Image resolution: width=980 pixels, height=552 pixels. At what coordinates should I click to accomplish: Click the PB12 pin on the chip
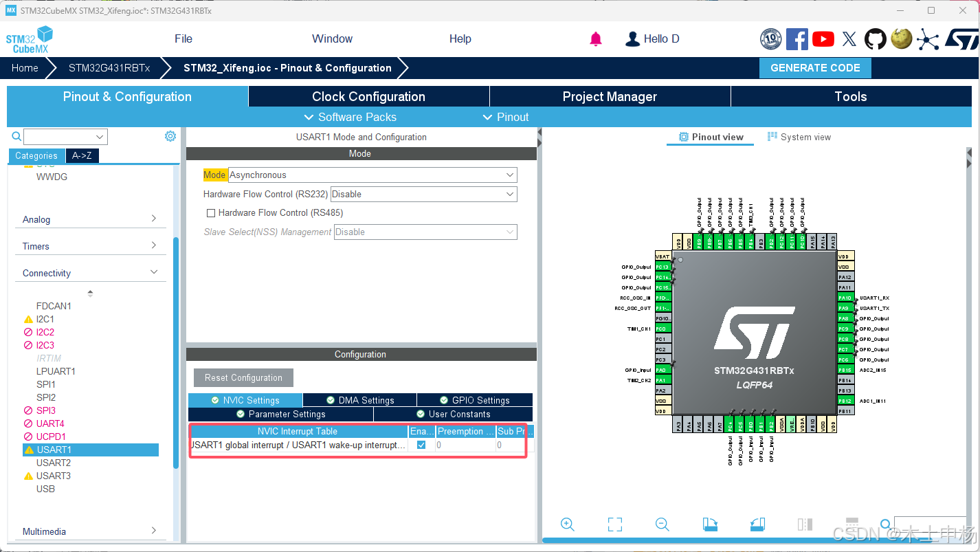tap(845, 401)
